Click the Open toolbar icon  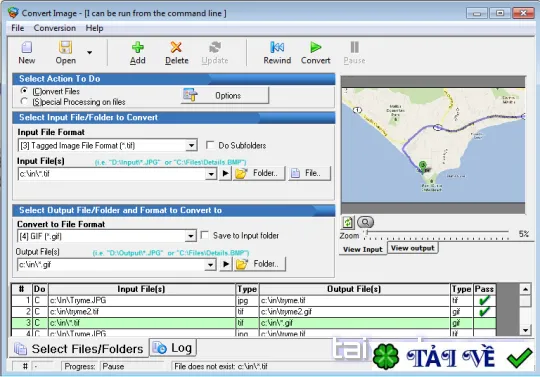(x=65, y=48)
